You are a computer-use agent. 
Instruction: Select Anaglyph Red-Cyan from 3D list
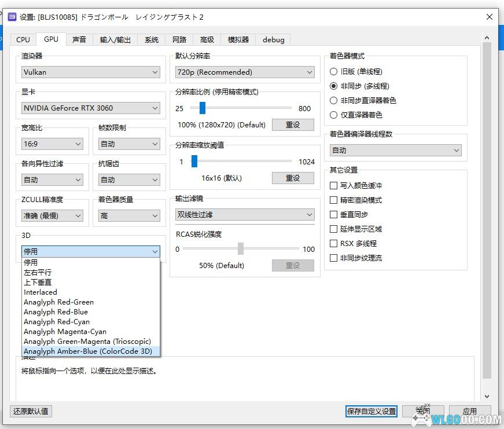(57, 322)
